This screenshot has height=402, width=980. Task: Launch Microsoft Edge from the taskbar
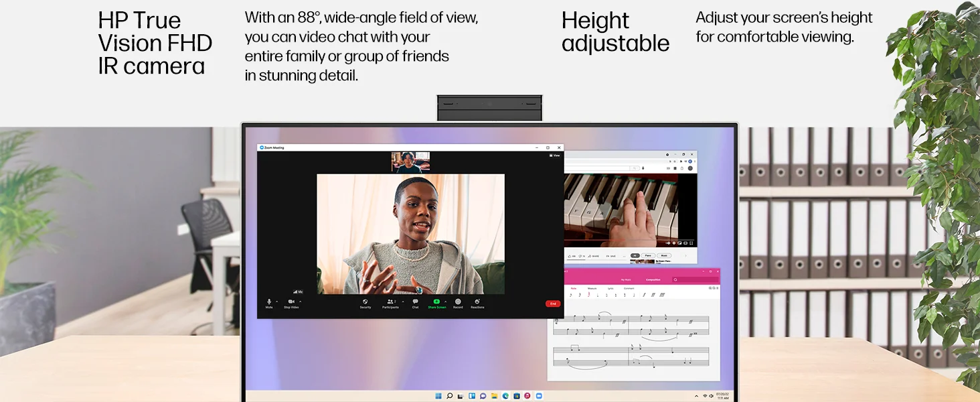pos(505,396)
